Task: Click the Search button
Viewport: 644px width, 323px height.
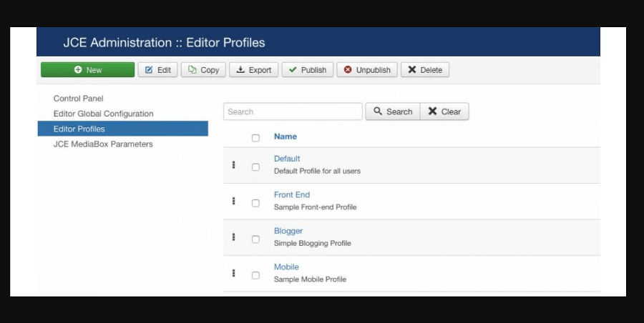Action: (393, 111)
